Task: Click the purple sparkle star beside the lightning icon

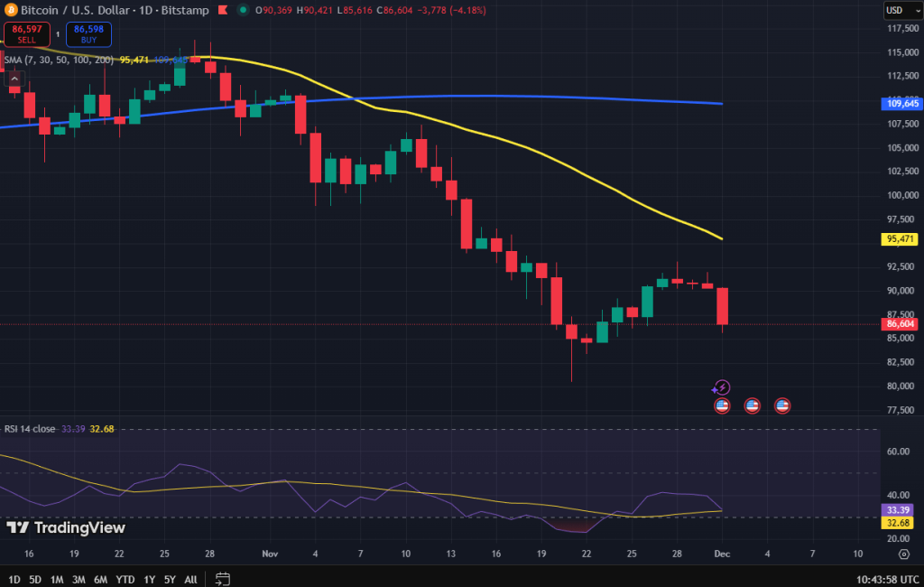Action: click(x=714, y=390)
